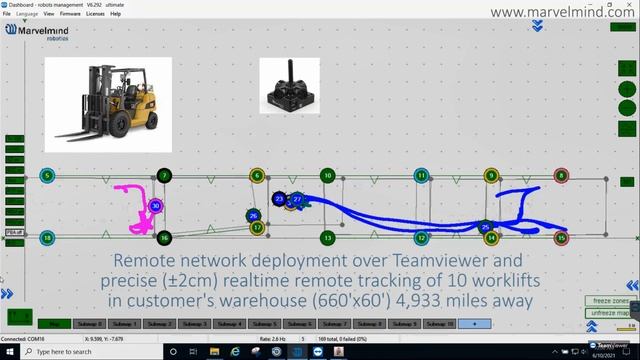Expand left panel with double right chevron
The image size is (640, 360).
pyautogui.click(x=7, y=294)
